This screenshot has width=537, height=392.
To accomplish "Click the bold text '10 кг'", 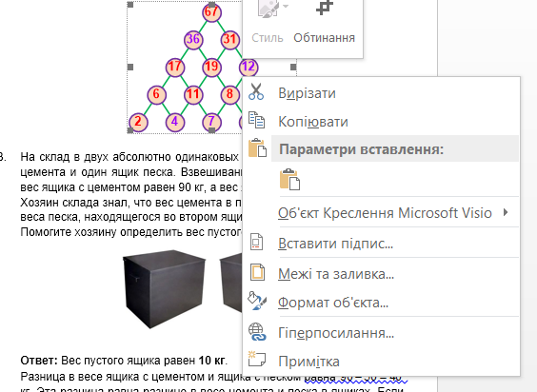I will pos(211,361).
